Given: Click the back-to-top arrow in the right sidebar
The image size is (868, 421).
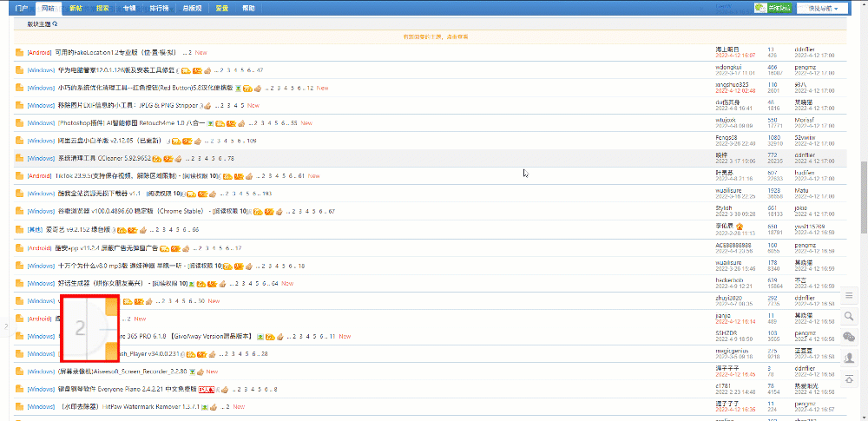Looking at the screenshot, I should [x=848, y=378].
